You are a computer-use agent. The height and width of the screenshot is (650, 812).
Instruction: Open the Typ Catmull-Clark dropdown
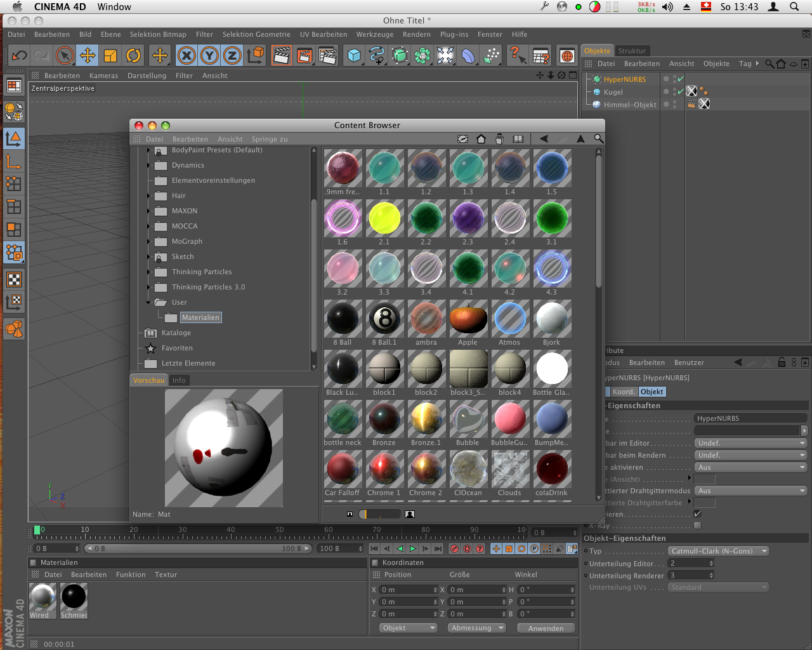(x=719, y=551)
